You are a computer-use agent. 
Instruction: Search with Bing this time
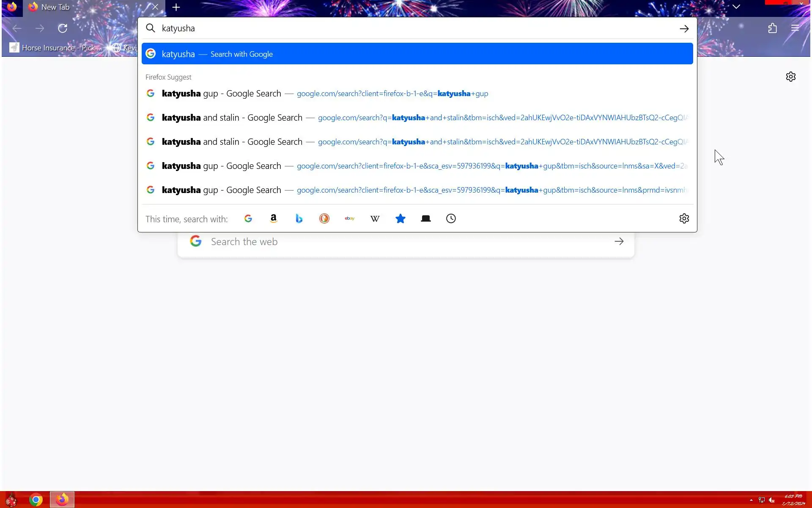[299, 218]
